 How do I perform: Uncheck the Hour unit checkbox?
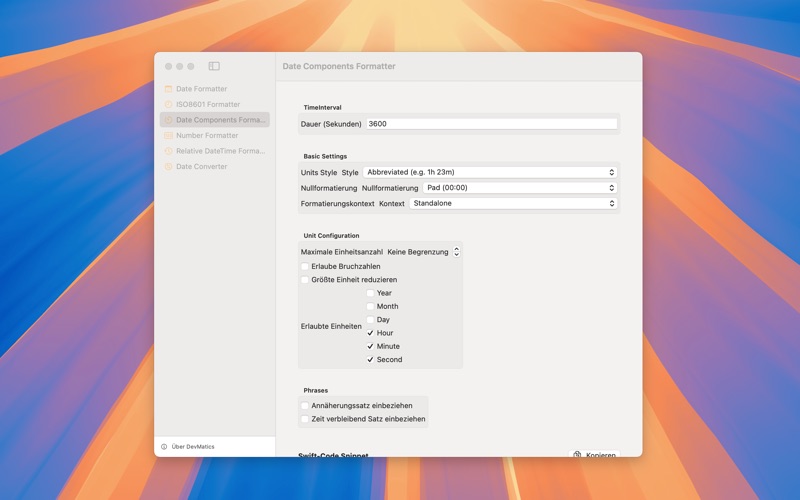tap(370, 333)
